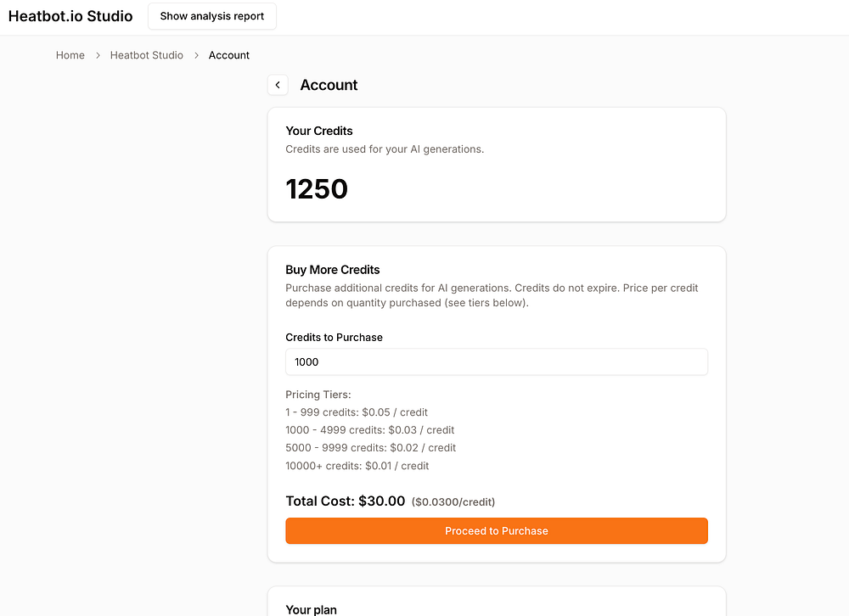The image size is (849, 616).
Task: Click the Total Cost $30.00 text
Action: (346, 501)
